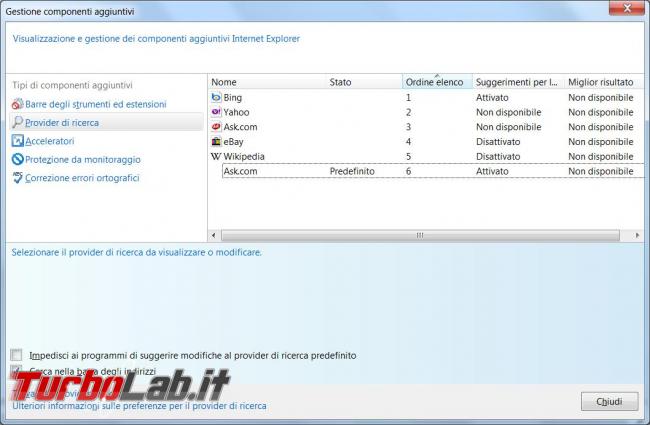The image size is (650, 425).
Task: Click Non disponibile suggestion cell in Yahoo row
Action: [509, 112]
